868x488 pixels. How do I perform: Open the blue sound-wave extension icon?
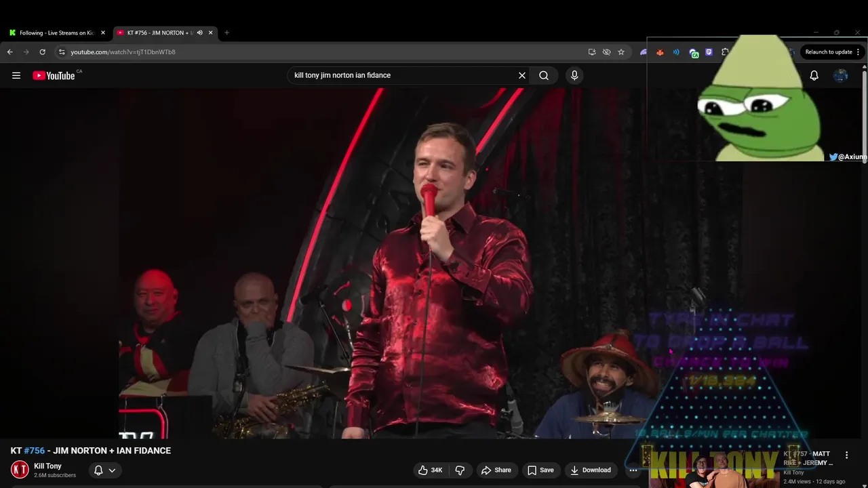(676, 52)
